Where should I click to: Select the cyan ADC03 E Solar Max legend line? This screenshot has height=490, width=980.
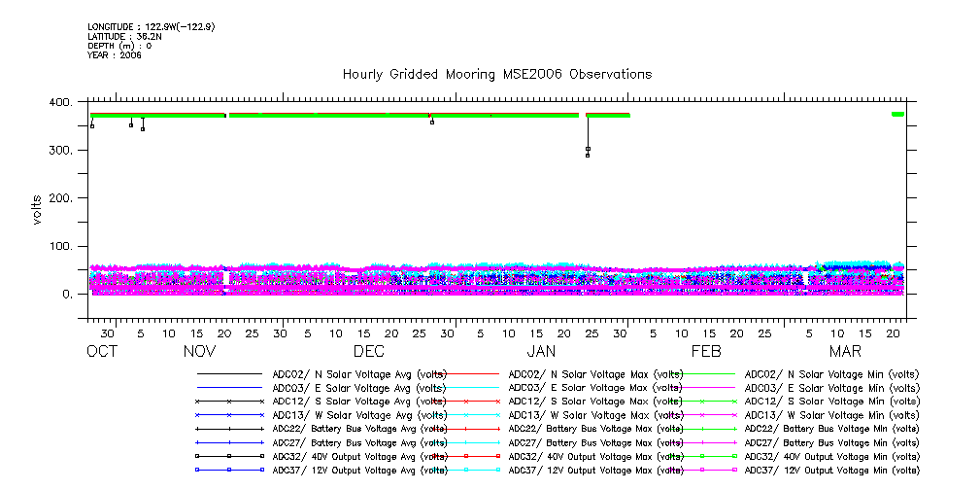point(466,388)
